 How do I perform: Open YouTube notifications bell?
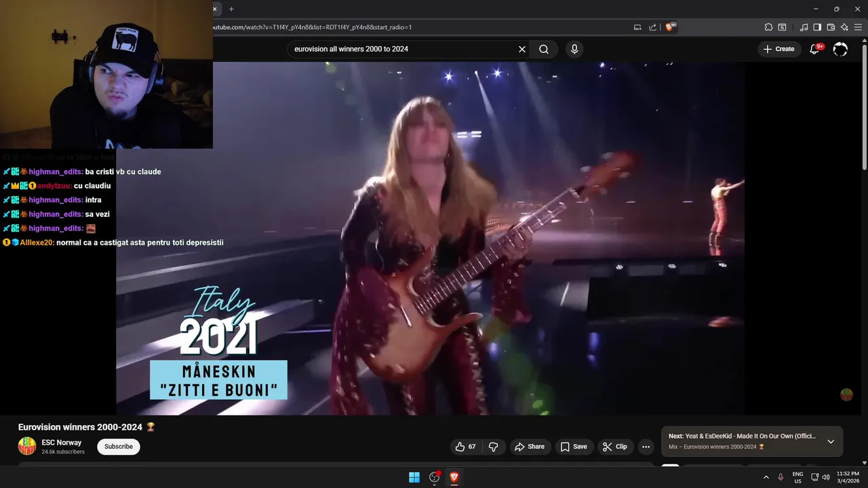[x=815, y=49]
